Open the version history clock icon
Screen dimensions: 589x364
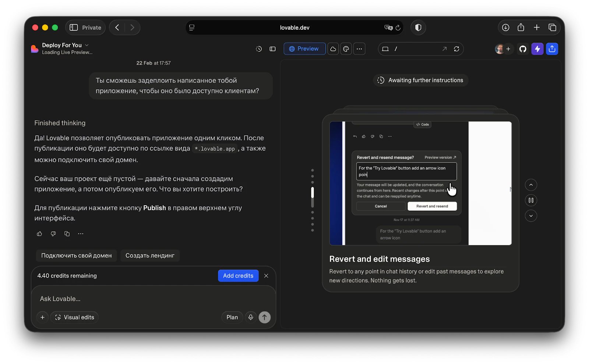pyautogui.click(x=259, y=49)
